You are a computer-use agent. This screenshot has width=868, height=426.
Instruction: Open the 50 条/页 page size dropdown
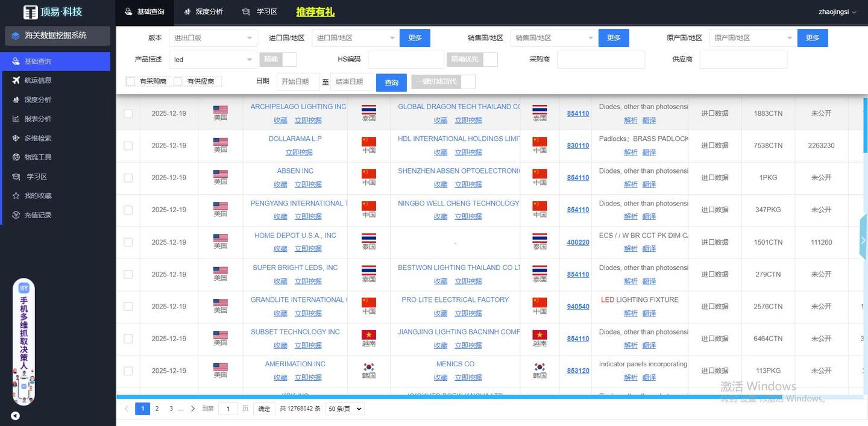345,409
